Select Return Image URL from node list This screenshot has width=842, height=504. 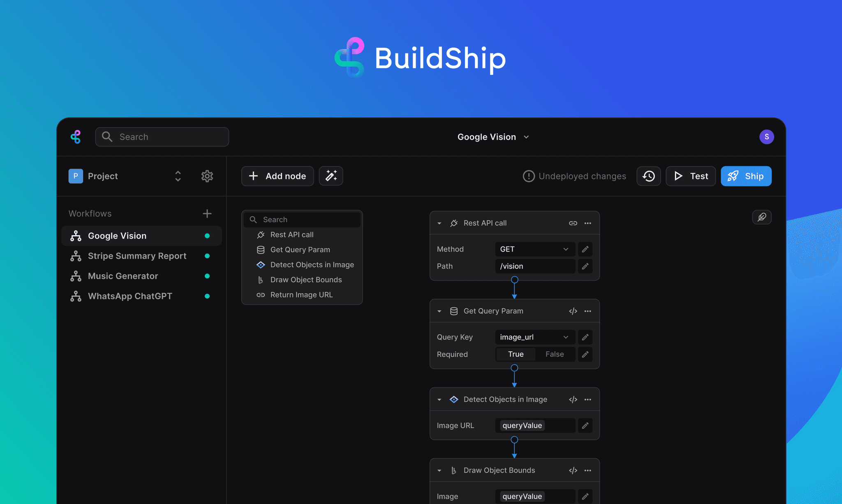(301, 295)
